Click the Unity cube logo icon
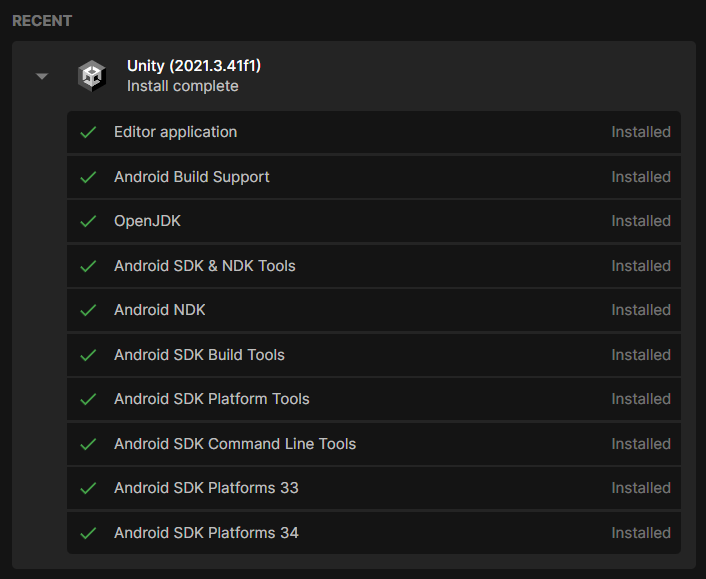 click(92, 76)
